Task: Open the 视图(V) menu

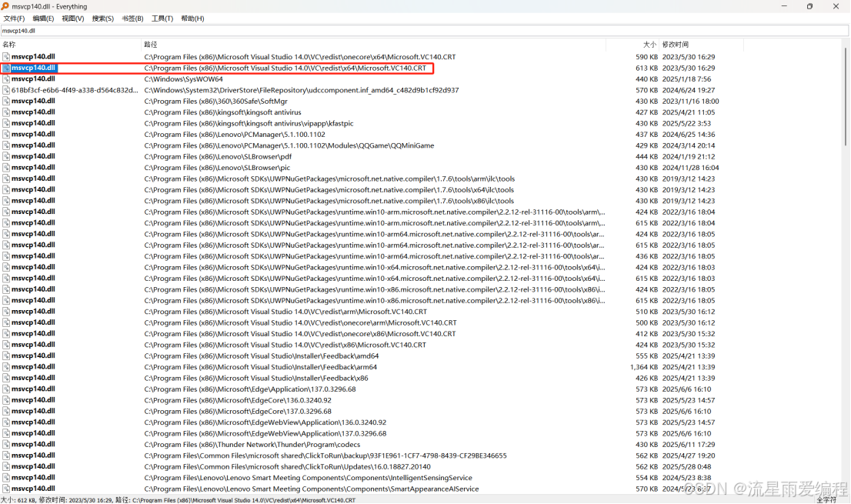Action: [73, 18]
